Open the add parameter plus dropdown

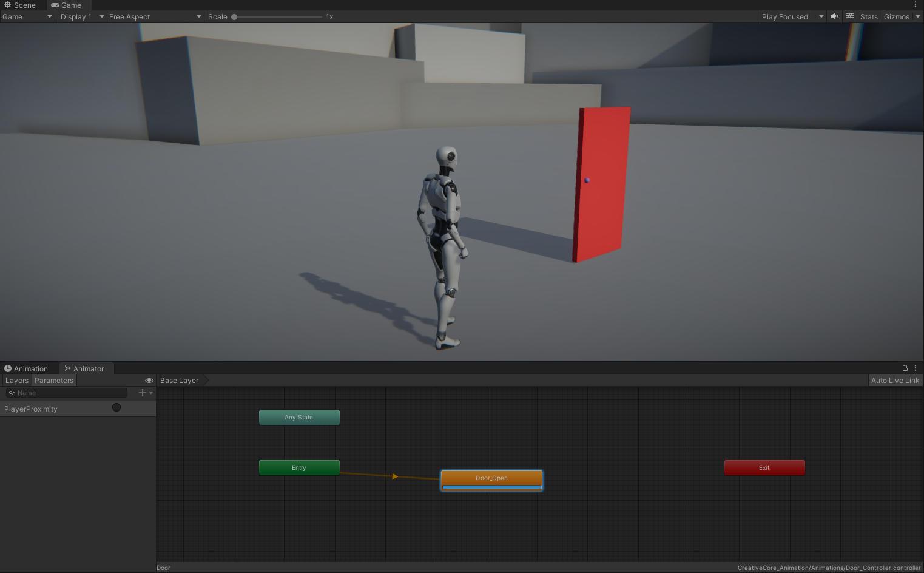point(146,393)
